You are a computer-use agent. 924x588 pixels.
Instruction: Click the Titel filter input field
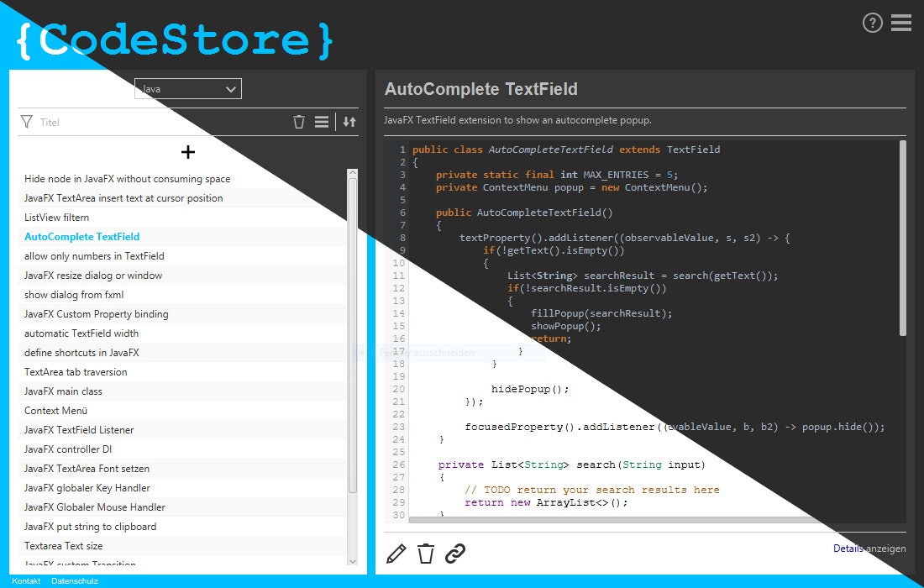162,123
